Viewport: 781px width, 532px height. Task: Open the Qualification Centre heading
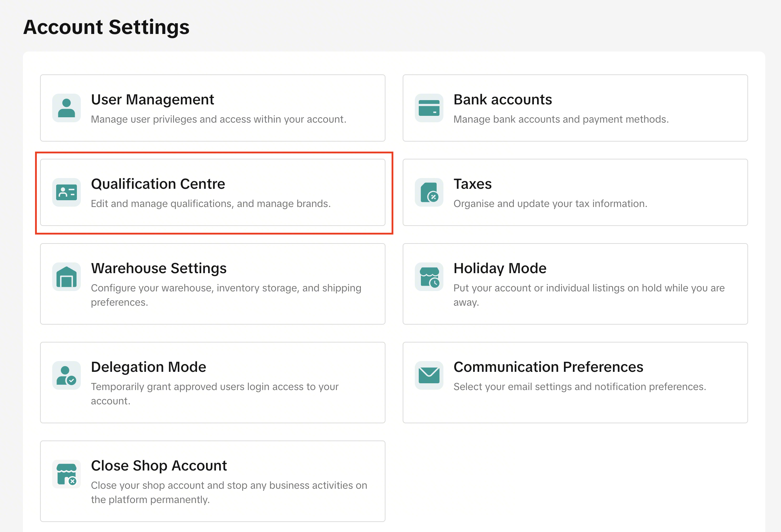tap(158, 184)
